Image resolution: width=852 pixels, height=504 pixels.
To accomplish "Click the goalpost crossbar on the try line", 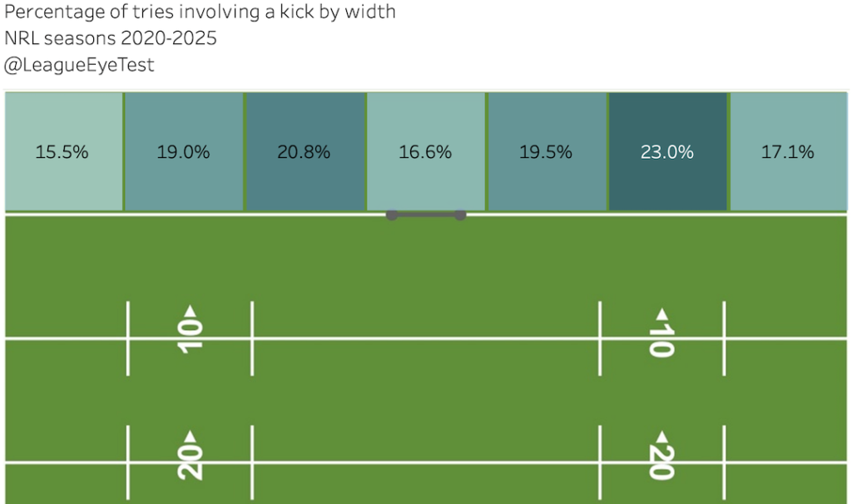I will pos(425,215).
